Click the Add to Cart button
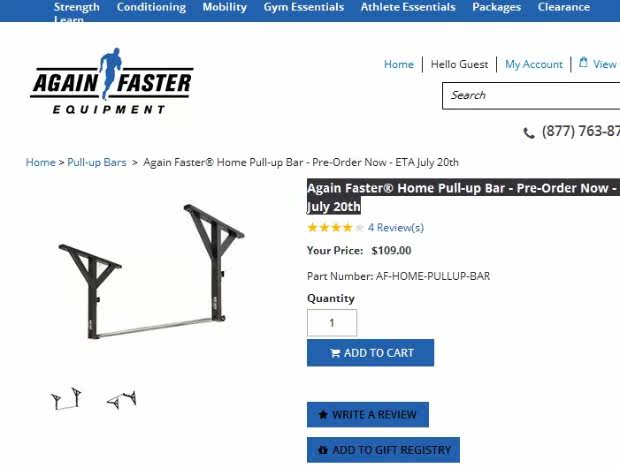The image size is (620, 468). (x=370, y=353)
